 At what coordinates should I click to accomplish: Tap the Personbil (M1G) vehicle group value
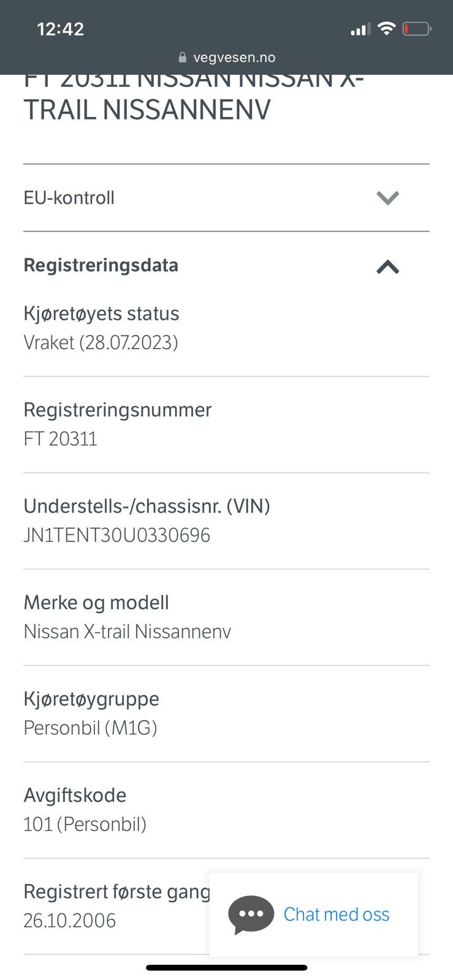90,728
